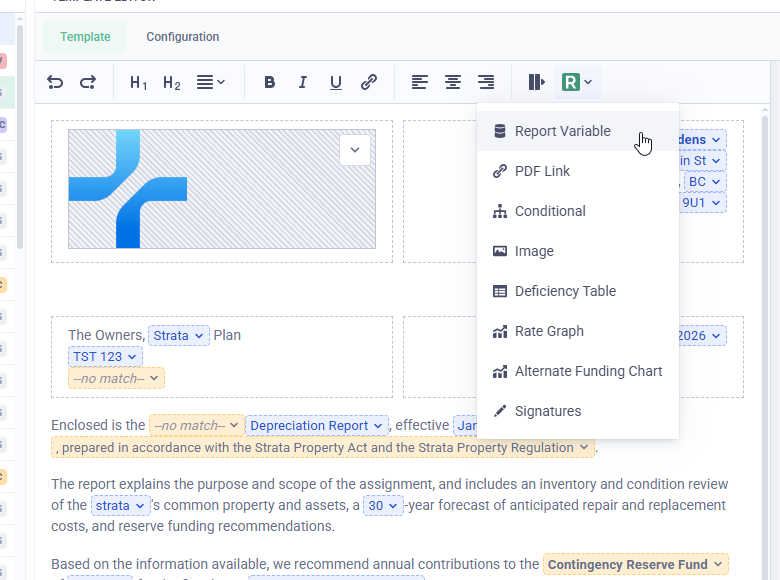This screenshot has width=780, height=580.
Task: Click the PDF Link chain icon
Action: pos(499,171)
